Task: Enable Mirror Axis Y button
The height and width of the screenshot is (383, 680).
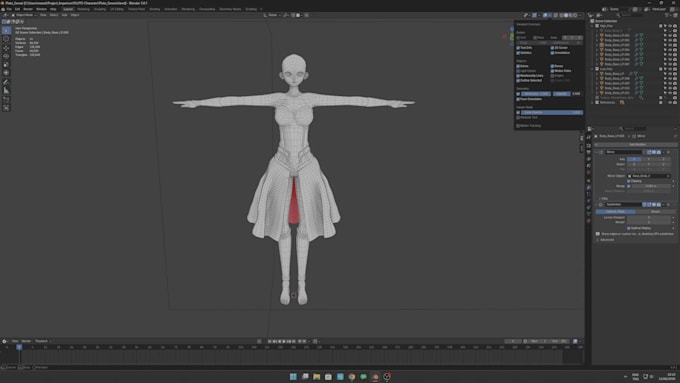Action: (x=649, y=159)
